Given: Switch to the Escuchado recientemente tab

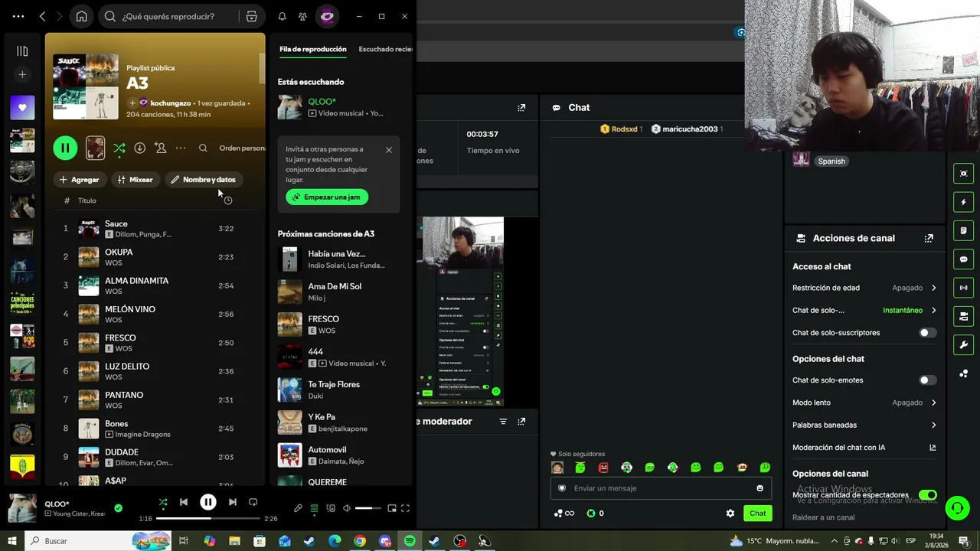Looking at the screenshot, I should click(x=386, y=50).
